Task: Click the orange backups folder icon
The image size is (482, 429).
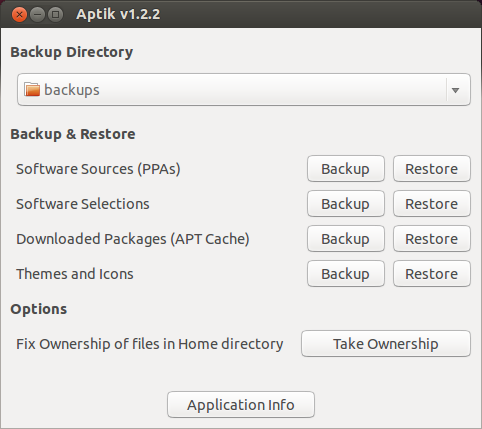Action: 32,90
